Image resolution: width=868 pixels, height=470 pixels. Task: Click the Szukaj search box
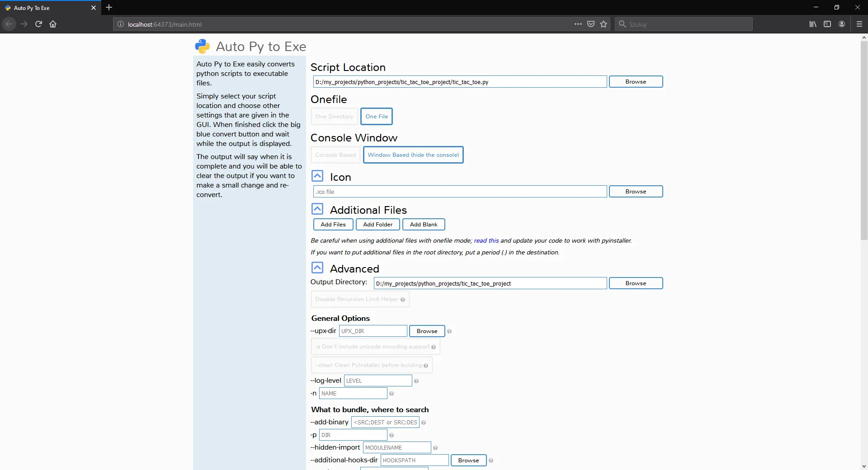(x=684, y=24)
